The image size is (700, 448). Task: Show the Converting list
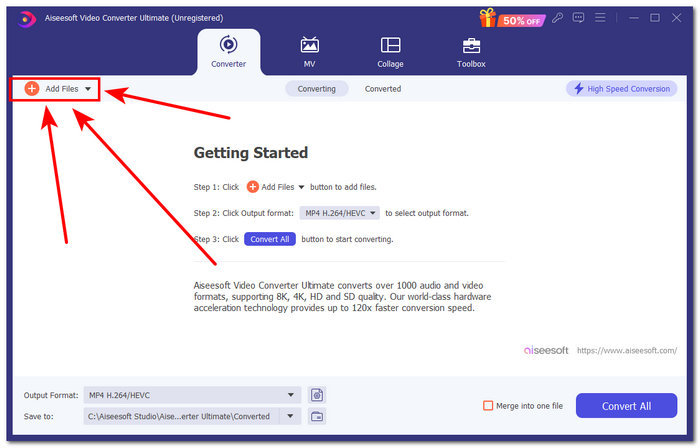(317, 89)
